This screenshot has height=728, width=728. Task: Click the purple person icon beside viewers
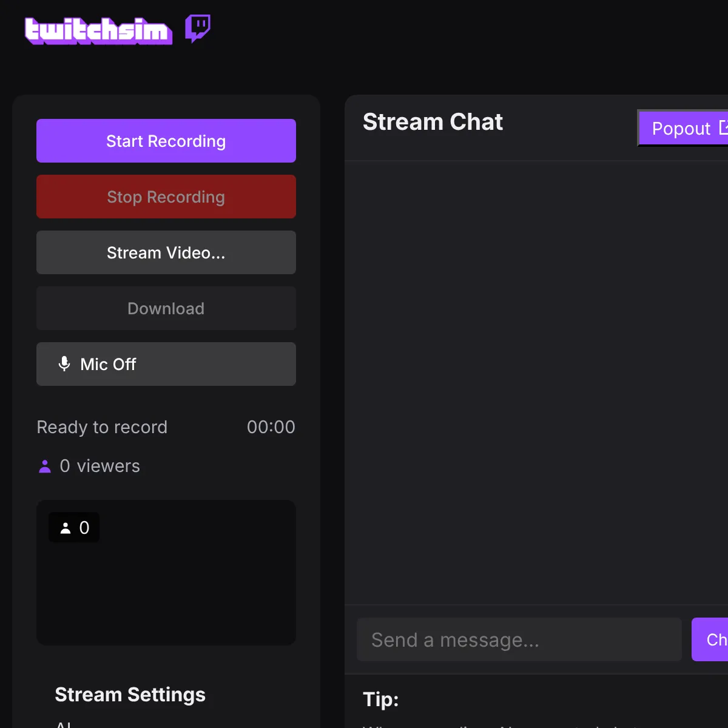coord(45,466)
